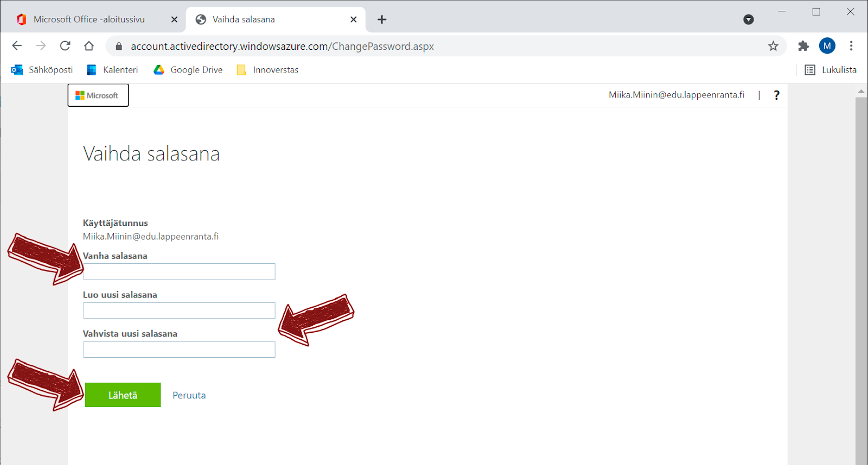Viewport: 868px width, 465px height.
Task: Open the Kalenteri bookmark
Action: click(x=112, y=70)
